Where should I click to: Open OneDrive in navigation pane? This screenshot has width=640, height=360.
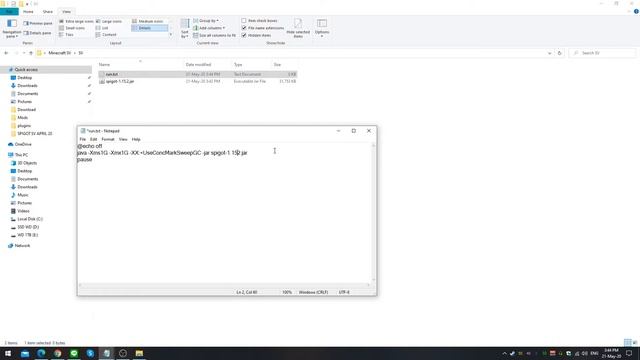click(23, 144)
